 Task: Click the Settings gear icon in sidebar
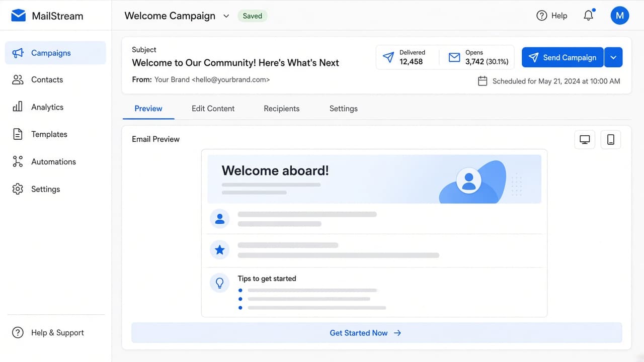coord(18,189)
